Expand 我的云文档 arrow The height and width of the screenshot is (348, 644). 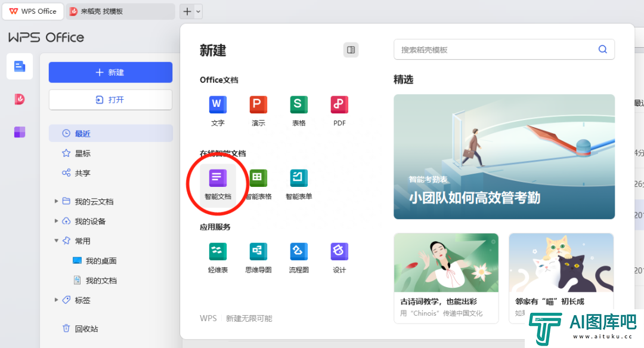coord(56,201)
